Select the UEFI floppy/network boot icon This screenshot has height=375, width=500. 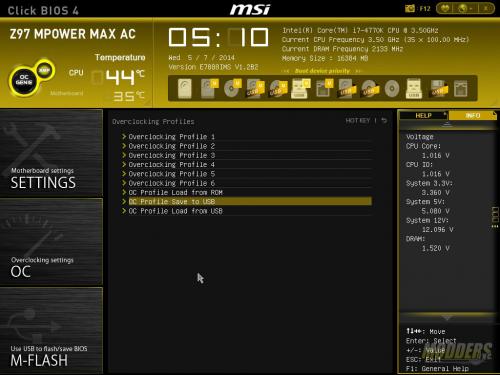(x=324, y=89)
